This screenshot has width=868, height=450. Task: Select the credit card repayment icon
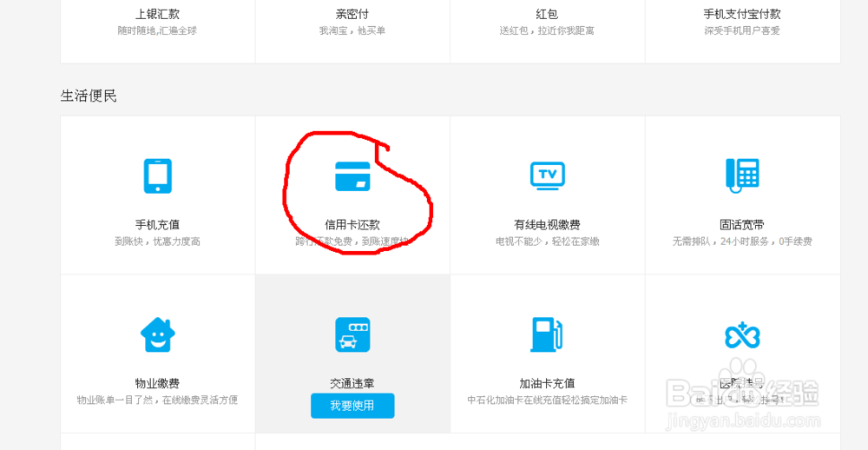point(352,176)
